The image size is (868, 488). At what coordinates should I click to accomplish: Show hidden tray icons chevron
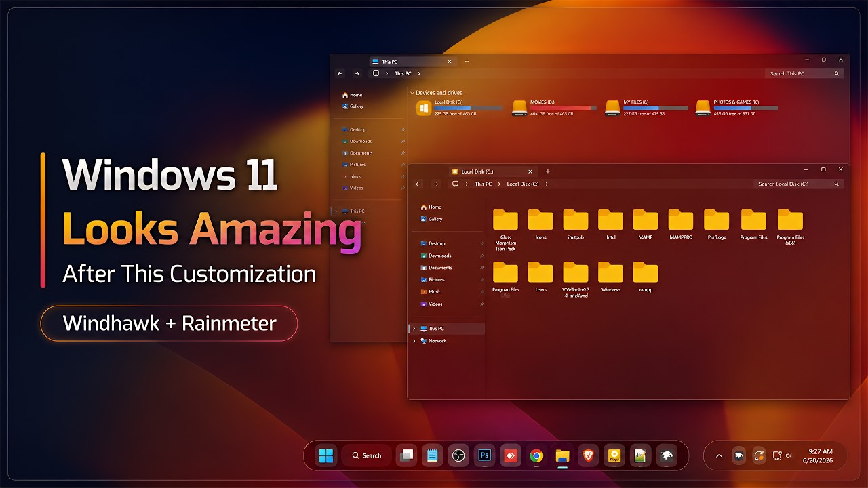pos(719,455)
